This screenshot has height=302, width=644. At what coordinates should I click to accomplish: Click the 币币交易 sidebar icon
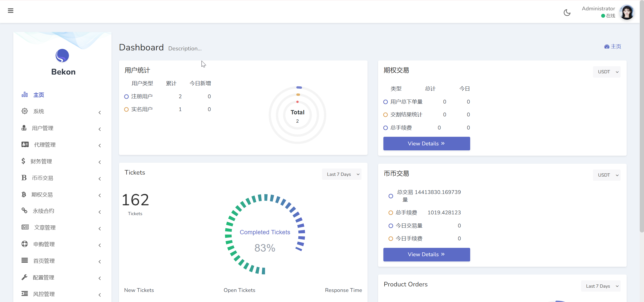(24, 178)
